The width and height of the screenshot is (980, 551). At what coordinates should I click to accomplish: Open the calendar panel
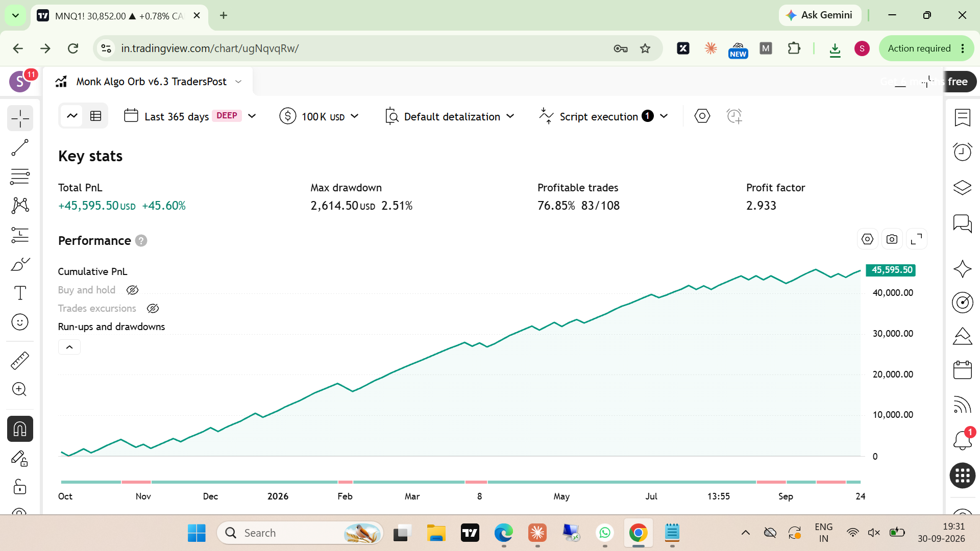point(963,370)
